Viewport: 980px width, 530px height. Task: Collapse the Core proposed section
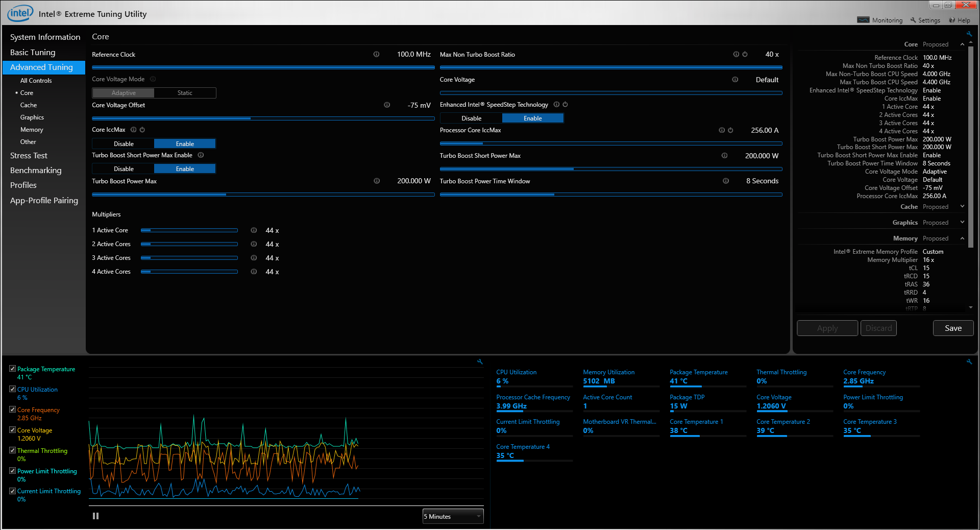(x=962, y=44)
